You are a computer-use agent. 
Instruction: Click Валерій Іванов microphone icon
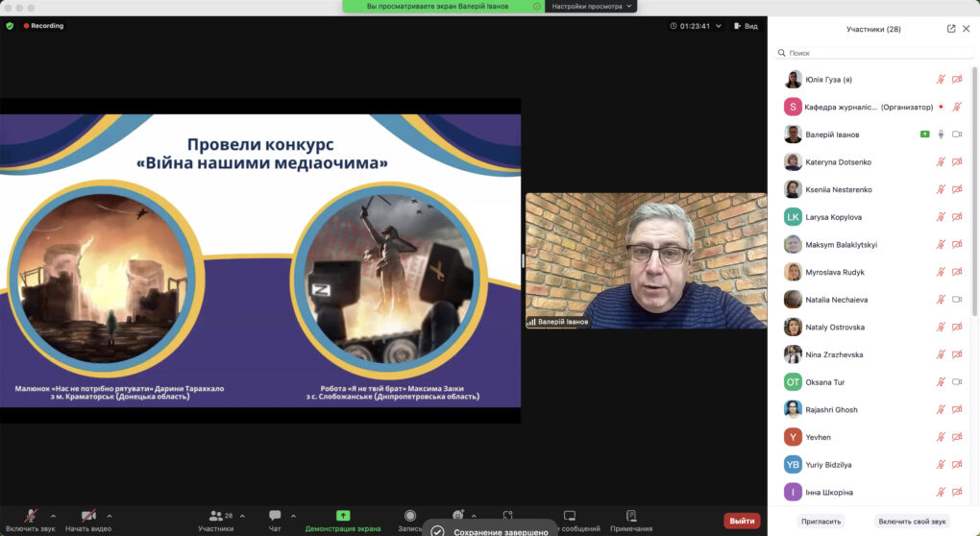pyautogui.click(x=941, y=134)
